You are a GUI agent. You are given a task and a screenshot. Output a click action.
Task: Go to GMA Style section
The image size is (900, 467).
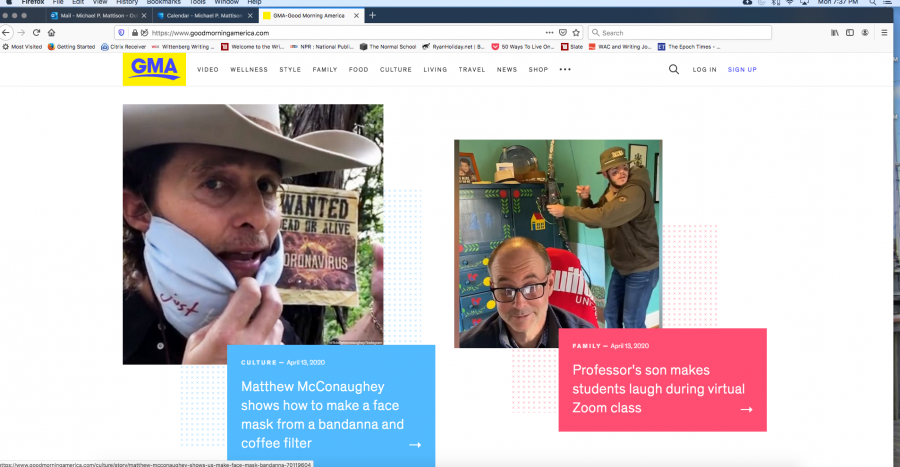[x=290, y=69]
